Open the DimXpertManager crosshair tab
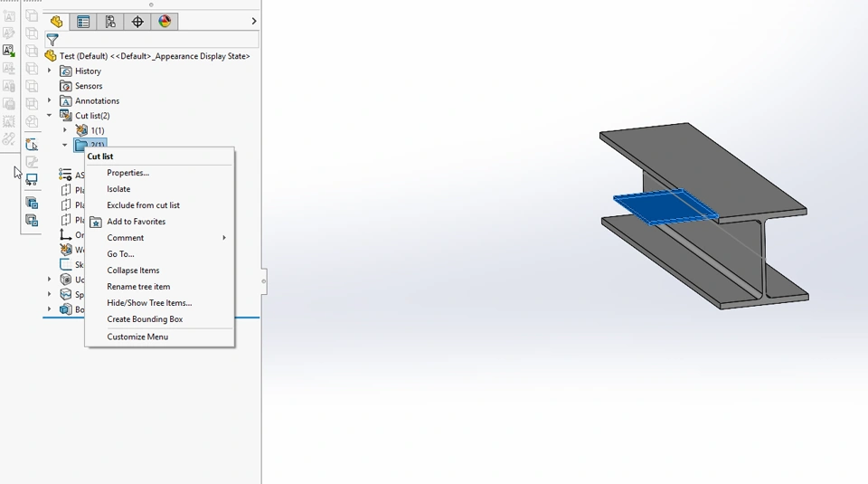 (x=137, y=22)
